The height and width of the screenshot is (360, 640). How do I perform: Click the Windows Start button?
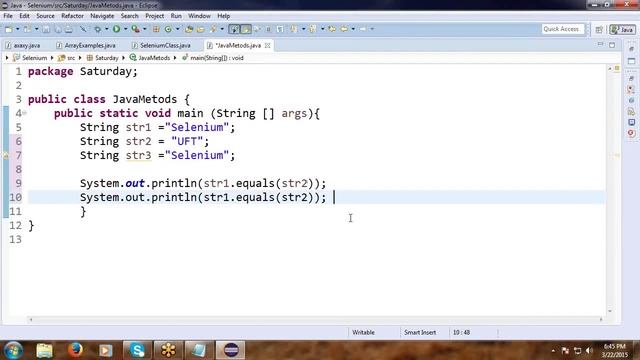tap(13, 350)
